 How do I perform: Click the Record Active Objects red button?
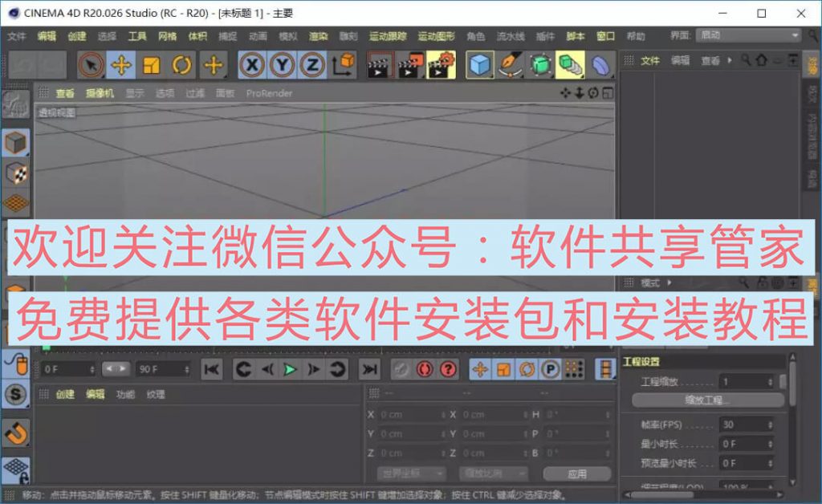pos(401,369)
